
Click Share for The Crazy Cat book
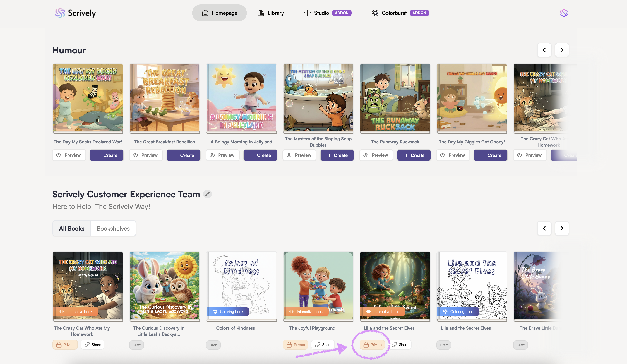(x=92, y=345)
